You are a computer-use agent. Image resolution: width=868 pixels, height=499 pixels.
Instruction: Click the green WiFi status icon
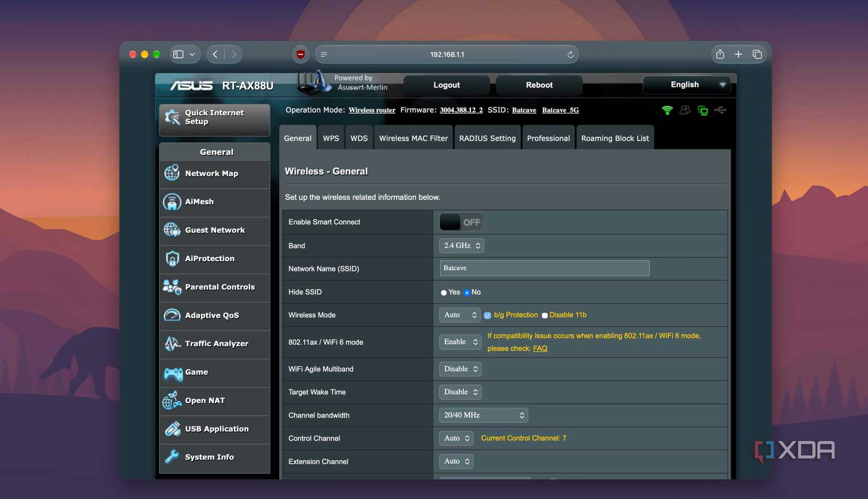tap(667, 110)
